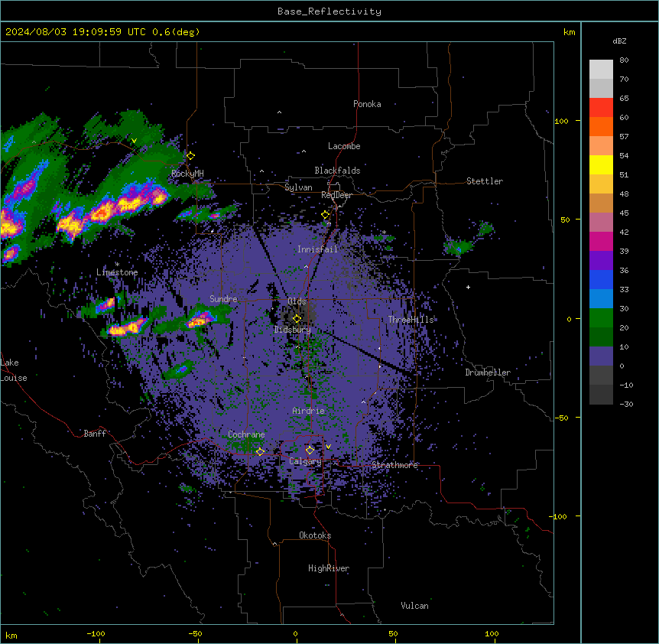Click the Lacombe label
The height and width of the screenshot is (644, 659).
(x=344, y=146)
